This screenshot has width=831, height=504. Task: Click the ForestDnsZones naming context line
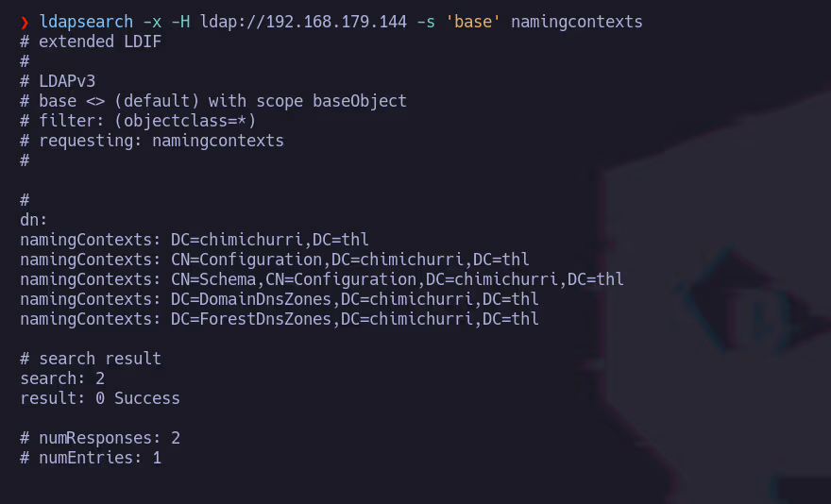click(x=280, y=319)
